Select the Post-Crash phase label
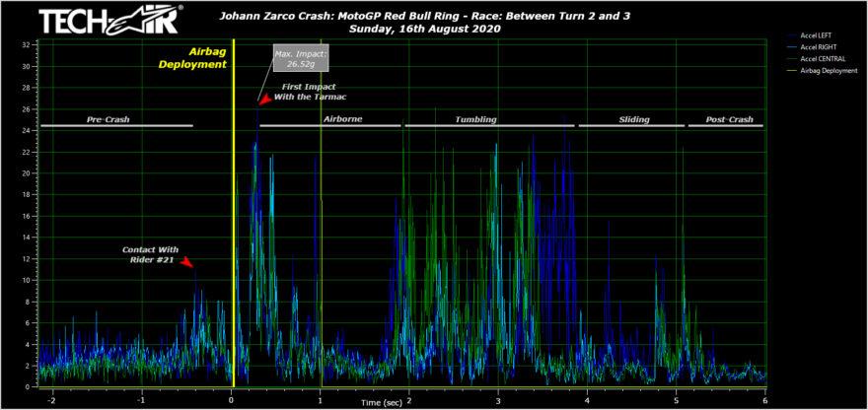The width and height of the screenshot is (868, 410). [729, 119]
